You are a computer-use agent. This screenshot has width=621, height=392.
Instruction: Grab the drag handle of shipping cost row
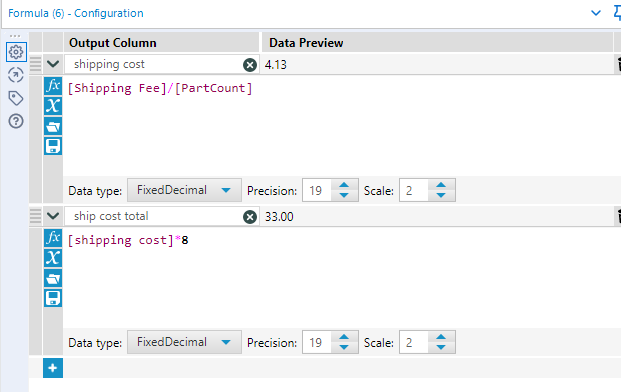tap(36, 64)
